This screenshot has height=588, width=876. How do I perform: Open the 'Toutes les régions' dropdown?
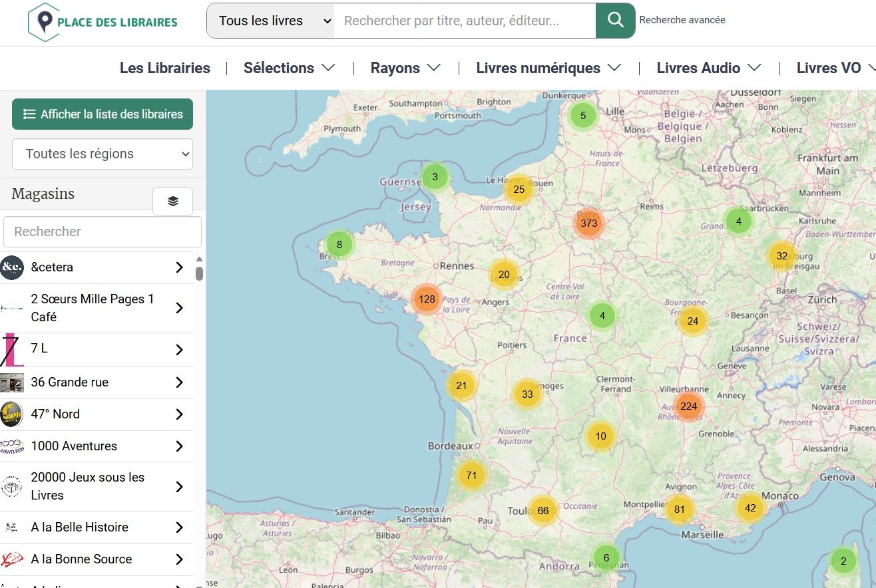pos(103,154)
